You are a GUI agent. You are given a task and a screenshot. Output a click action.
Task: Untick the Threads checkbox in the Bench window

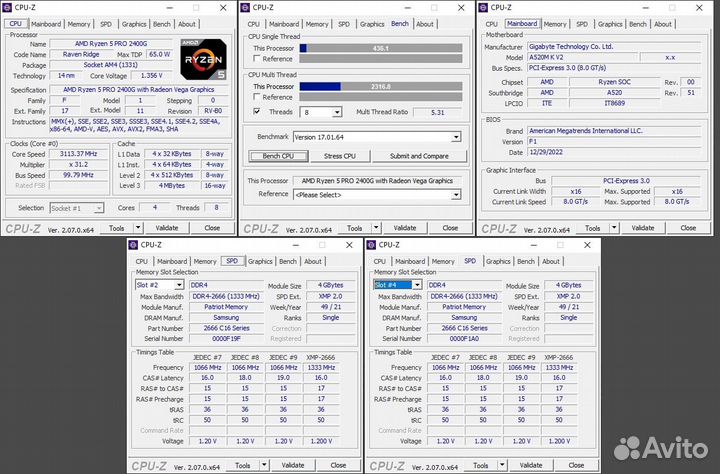pyautogui.click(x=257, y=111)
